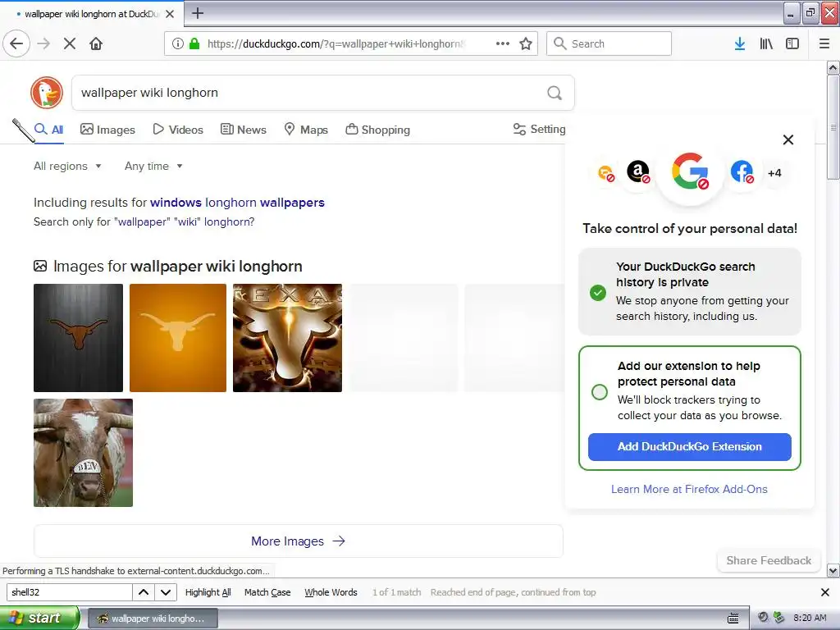Click the green padlock security icon
840x630 pixels.
pyautogui.click(x=194, y=43)
